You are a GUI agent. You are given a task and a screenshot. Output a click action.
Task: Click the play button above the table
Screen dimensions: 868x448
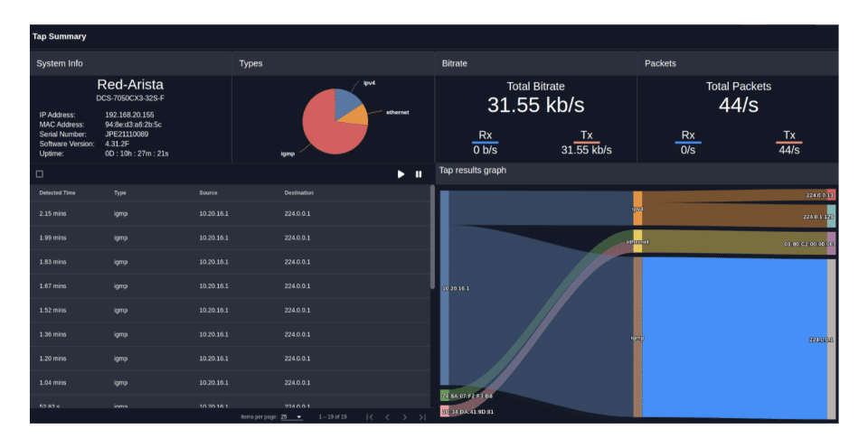[401, 174]
